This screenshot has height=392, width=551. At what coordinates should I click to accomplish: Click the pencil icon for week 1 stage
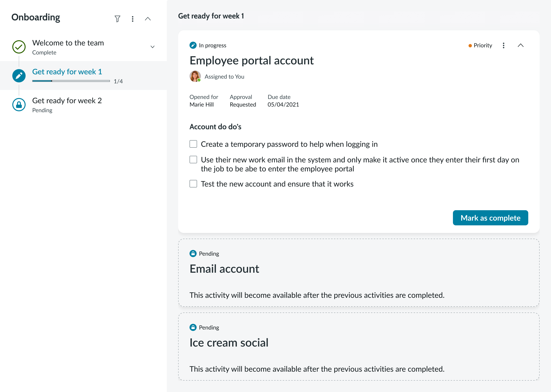pos(19,76)
